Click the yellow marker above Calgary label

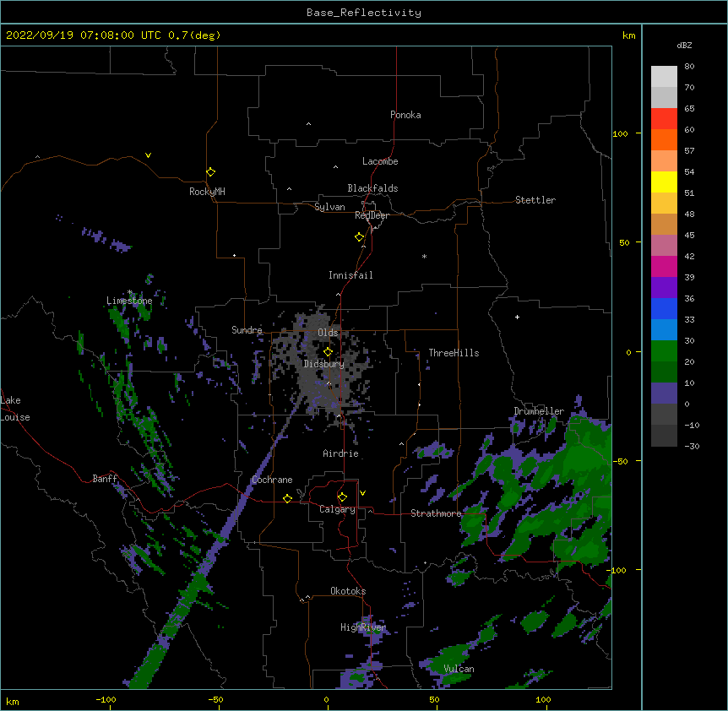click(342, 497)
